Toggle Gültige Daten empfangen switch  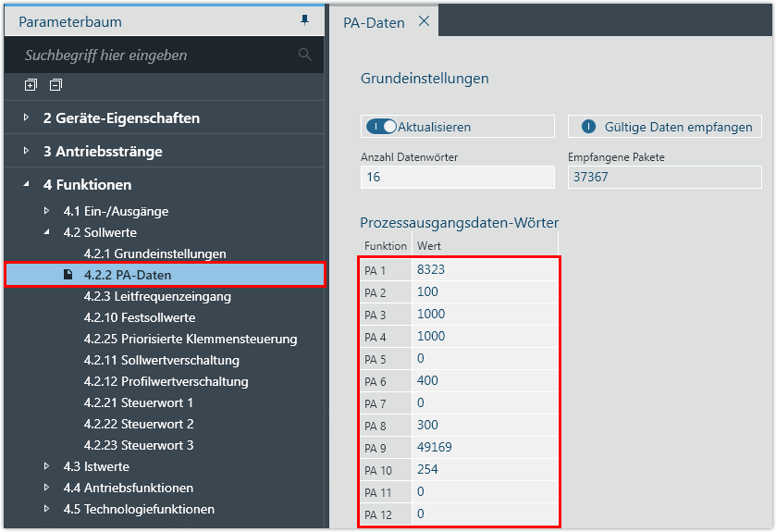pyautogui.click(x=587, y=127)
